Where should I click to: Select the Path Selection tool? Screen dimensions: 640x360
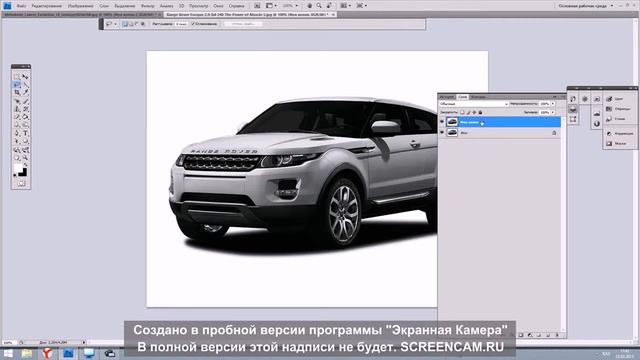17,142
